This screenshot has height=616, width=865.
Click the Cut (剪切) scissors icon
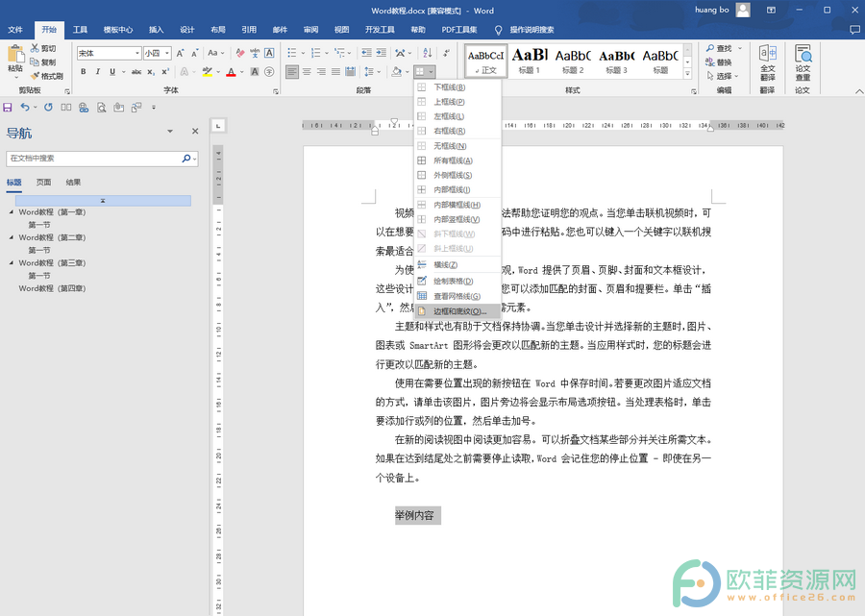point(35,48)
